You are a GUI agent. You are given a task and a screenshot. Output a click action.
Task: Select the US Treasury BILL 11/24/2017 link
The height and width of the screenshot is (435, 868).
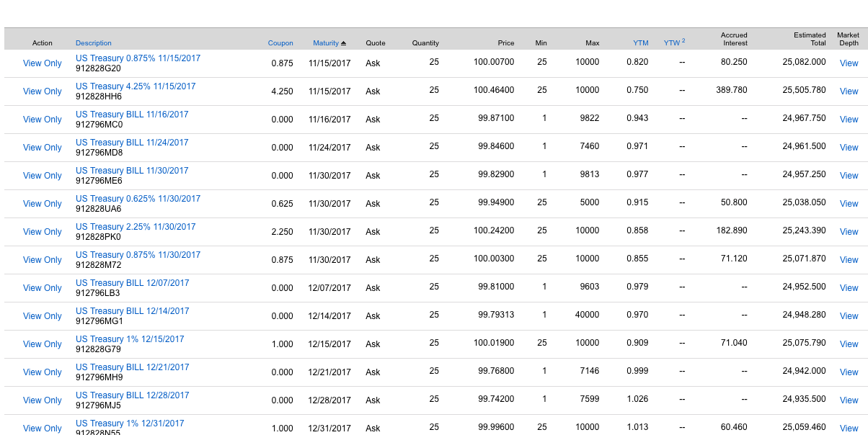pyautogui.click(x=132, y=143)
